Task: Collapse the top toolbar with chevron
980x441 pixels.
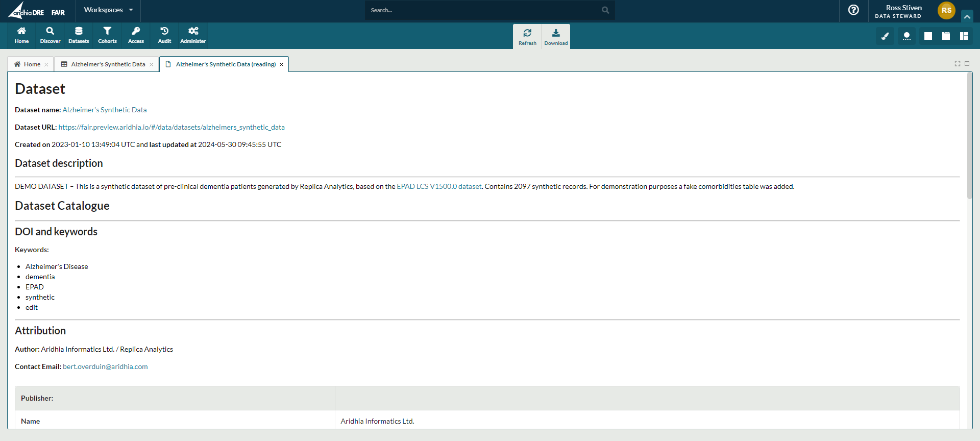Action: click(x=967, y=16)
